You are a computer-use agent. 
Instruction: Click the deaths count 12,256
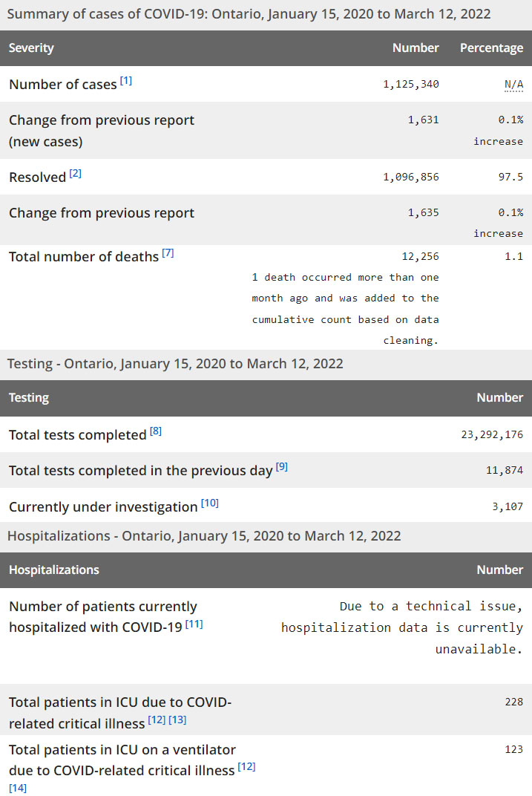point(420,256)
